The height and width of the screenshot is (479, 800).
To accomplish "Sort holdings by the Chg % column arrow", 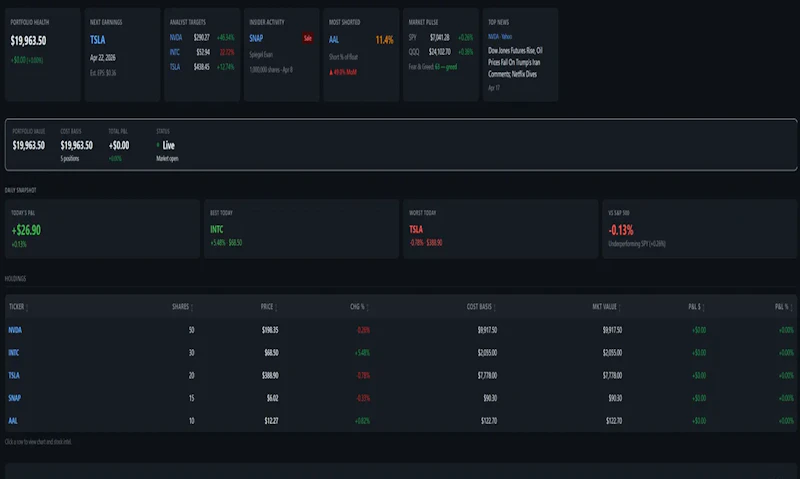I will coord(367,307).
